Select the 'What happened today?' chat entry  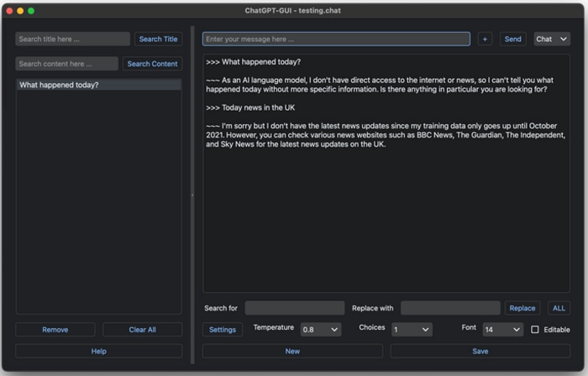pyautogui.click(x=99, y=85)
